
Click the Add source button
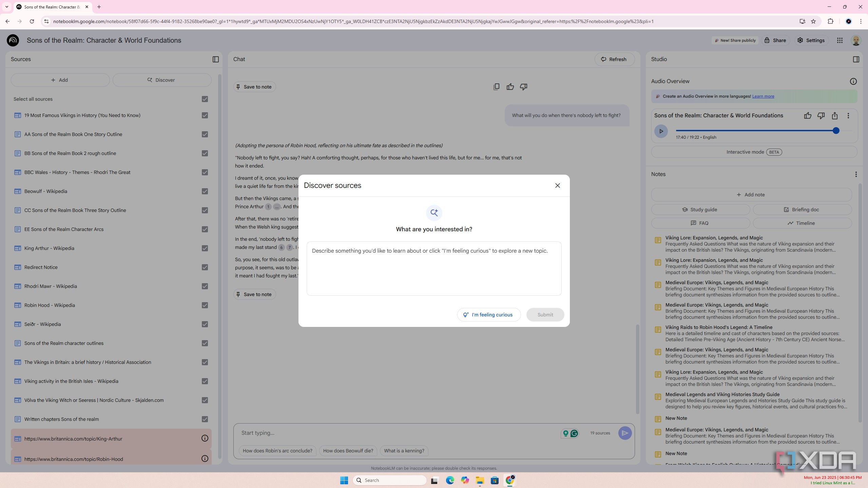[60, 80]
